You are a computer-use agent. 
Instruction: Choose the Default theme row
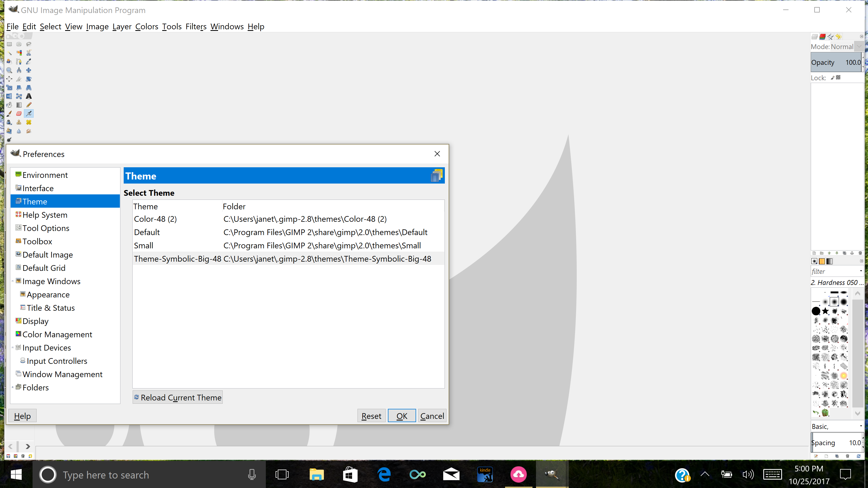click(288, 232)
